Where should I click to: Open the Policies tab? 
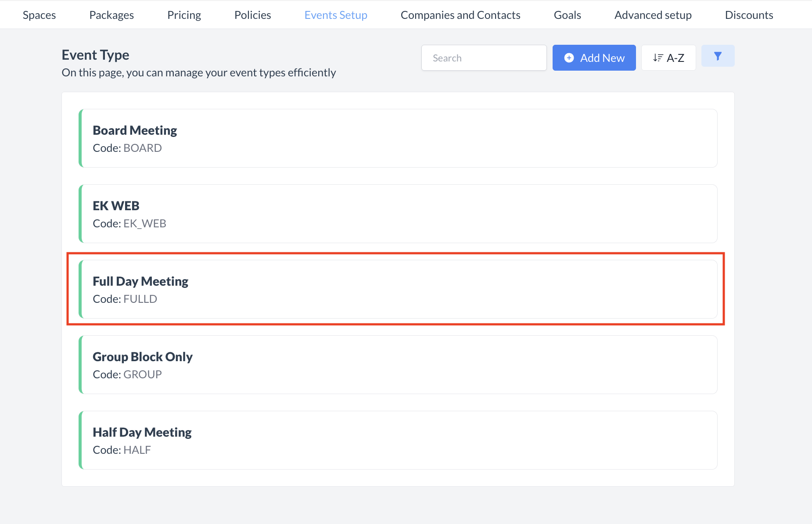click(252, 15)
